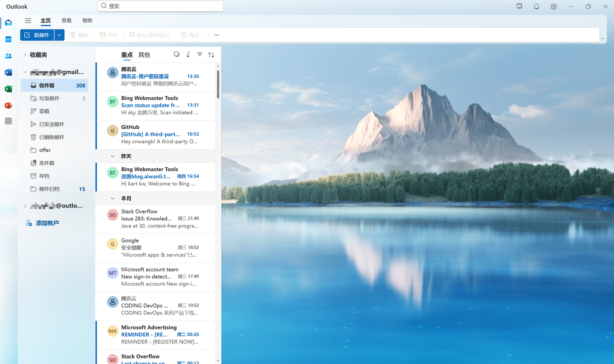Toggle the navigation pane hamburger icon
The image size is (614, 364).
(28, 20)
